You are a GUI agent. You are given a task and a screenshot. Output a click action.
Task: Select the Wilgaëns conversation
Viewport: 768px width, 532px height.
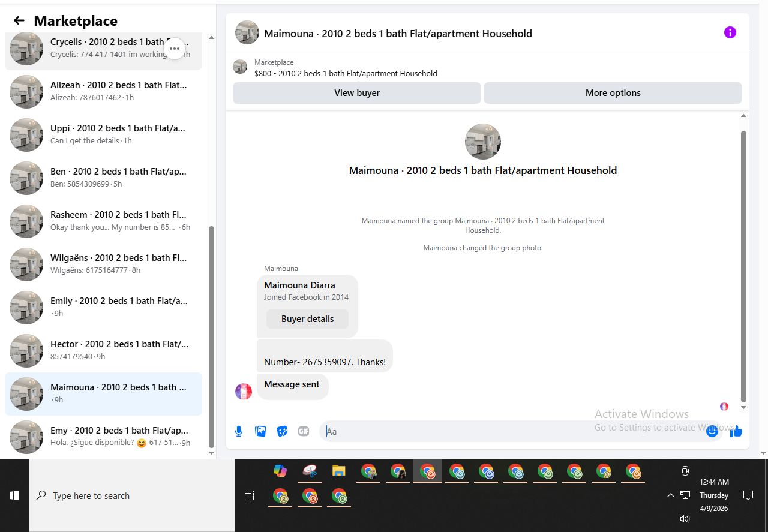(103, 265)
